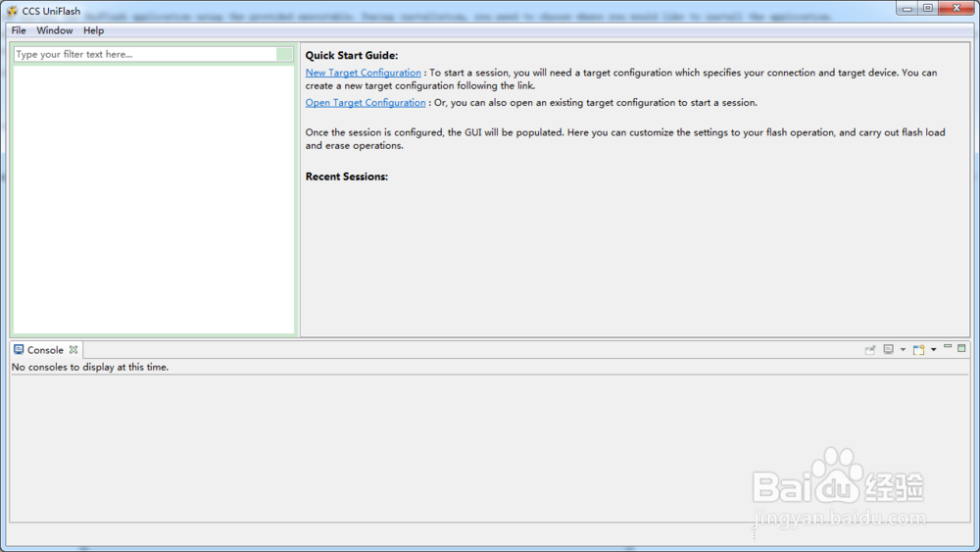The image size is (980, 552).
Task: Follow the Open Target Configuration link
Action: 365,103
